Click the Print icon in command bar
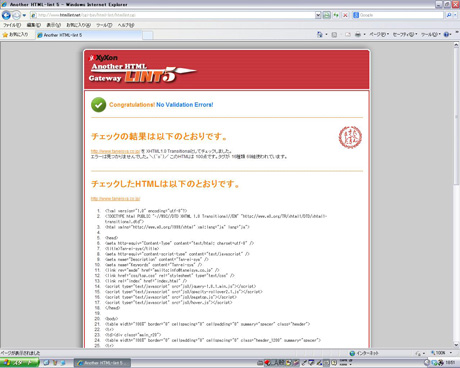The height and width of the screenshot is (368, 460). (x=358, y=34)
